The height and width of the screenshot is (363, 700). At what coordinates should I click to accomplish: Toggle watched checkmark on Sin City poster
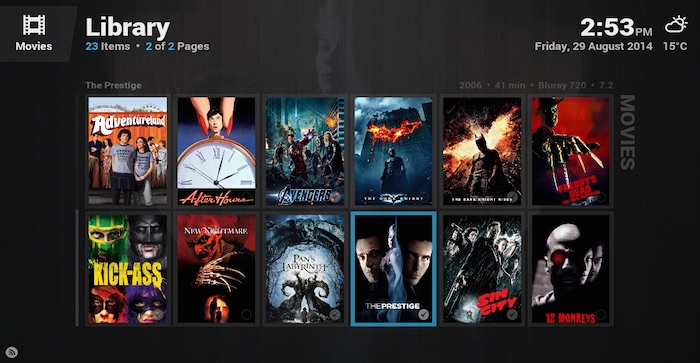(512, 314)
